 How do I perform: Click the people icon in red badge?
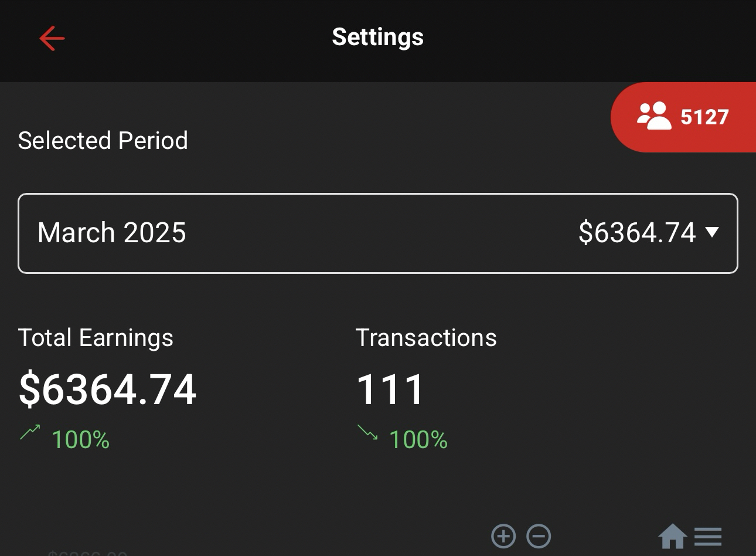[653, 116]
